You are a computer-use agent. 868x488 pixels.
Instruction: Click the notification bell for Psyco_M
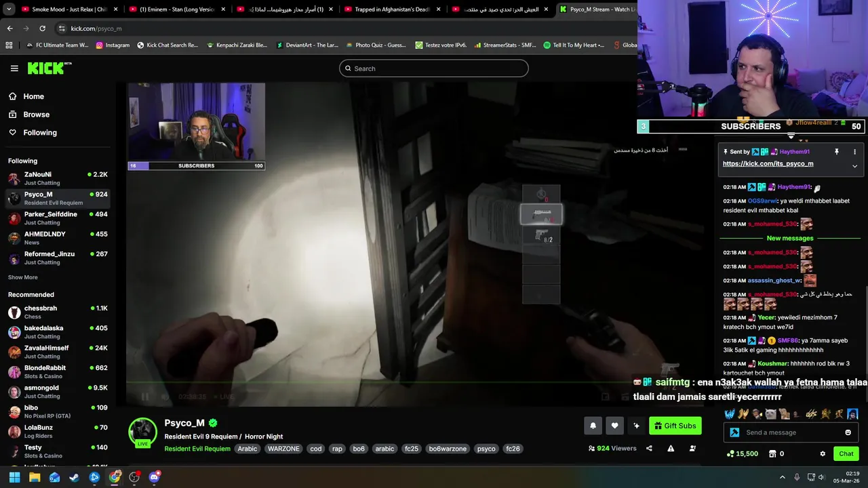(593, 426)
